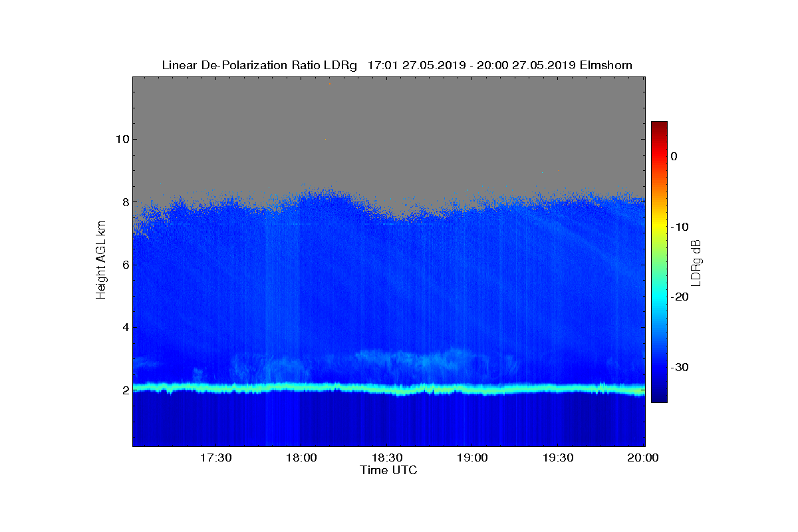Click the word Elmshorn in the title
The image size is (798, 532).
click(606, 65)
